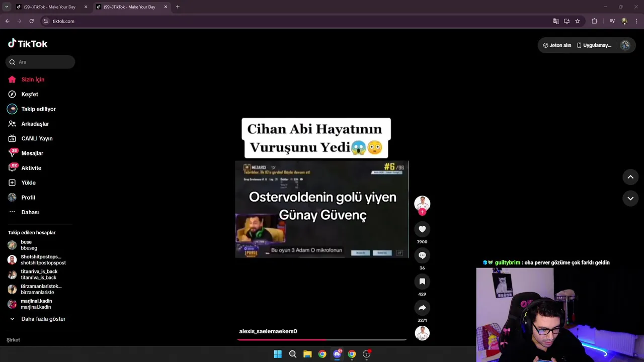
Task: Open followed account buse
Action: (29, 245)
